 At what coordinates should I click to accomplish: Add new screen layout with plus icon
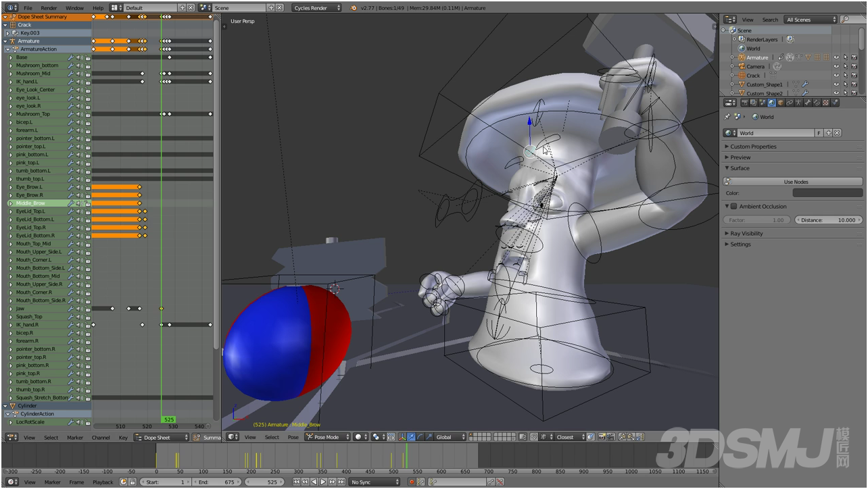coord(183,7)
